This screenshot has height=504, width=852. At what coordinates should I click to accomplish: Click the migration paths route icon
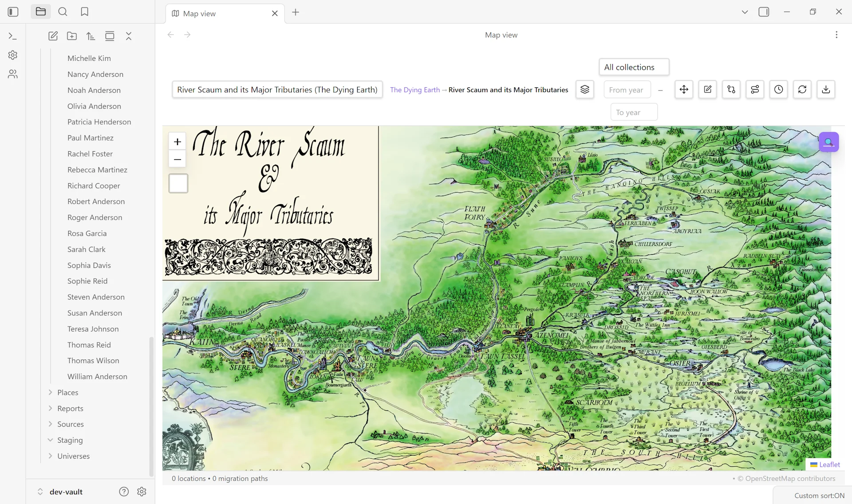click(731, 90)
